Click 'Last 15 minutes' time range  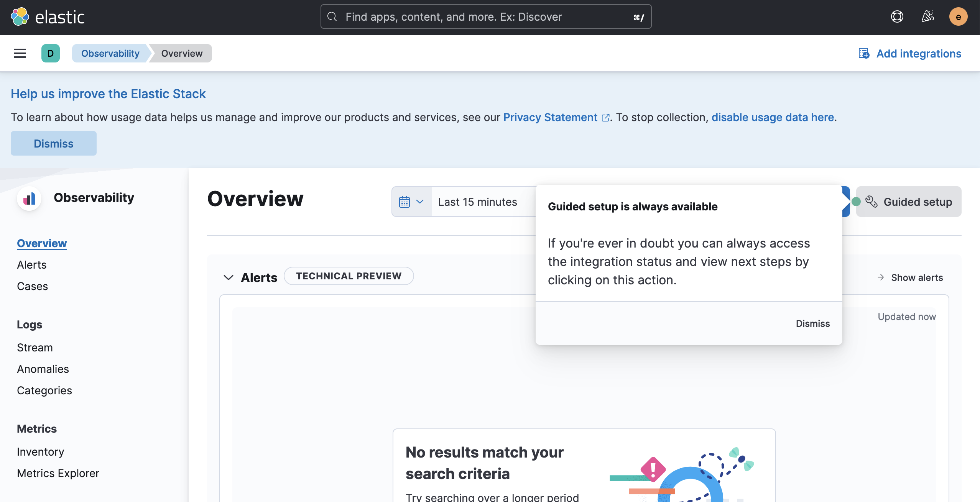pos(478,202)
